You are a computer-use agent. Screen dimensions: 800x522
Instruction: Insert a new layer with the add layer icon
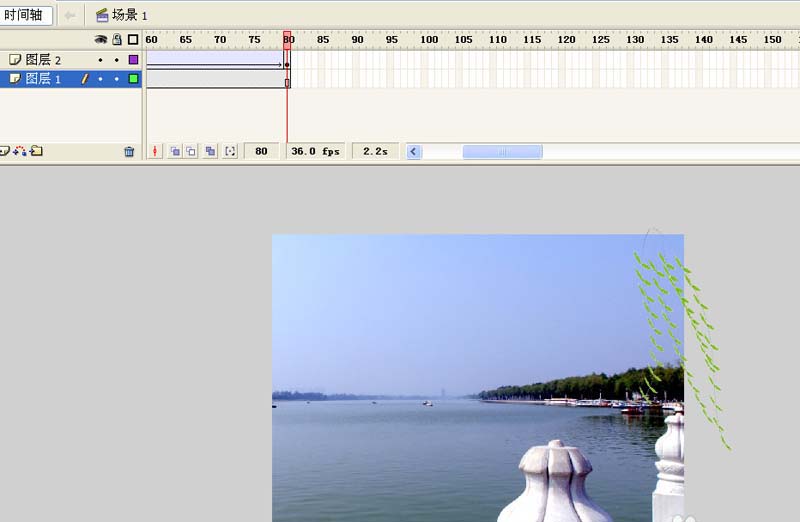[x=4, y=151]
